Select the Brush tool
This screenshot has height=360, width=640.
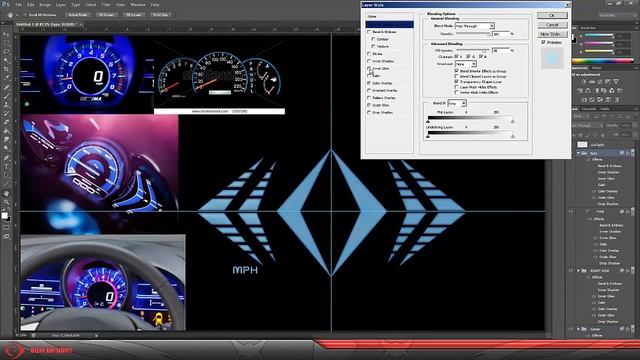[x=6, y=96]
